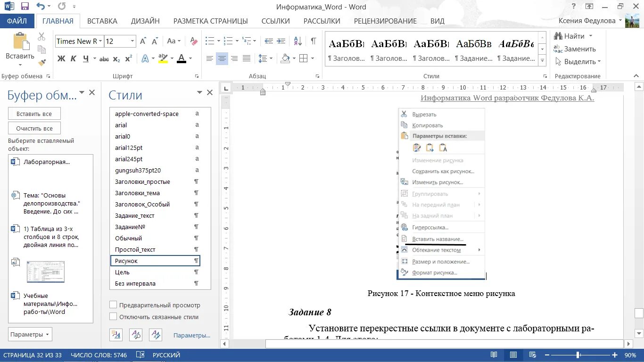The height and width of the screenshot is (362, 644).
Task: Adjust the zoom slider in the status bar
Action: [578, 355]
